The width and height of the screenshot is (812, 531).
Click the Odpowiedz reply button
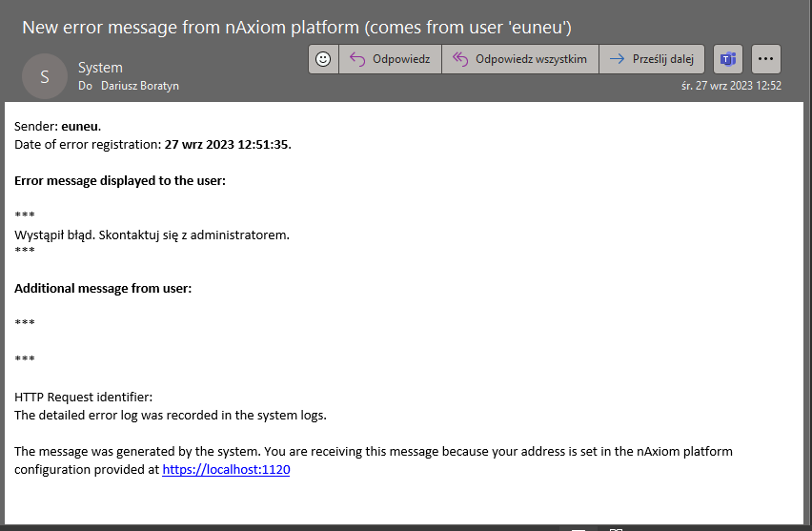click(x=389, y=59)
